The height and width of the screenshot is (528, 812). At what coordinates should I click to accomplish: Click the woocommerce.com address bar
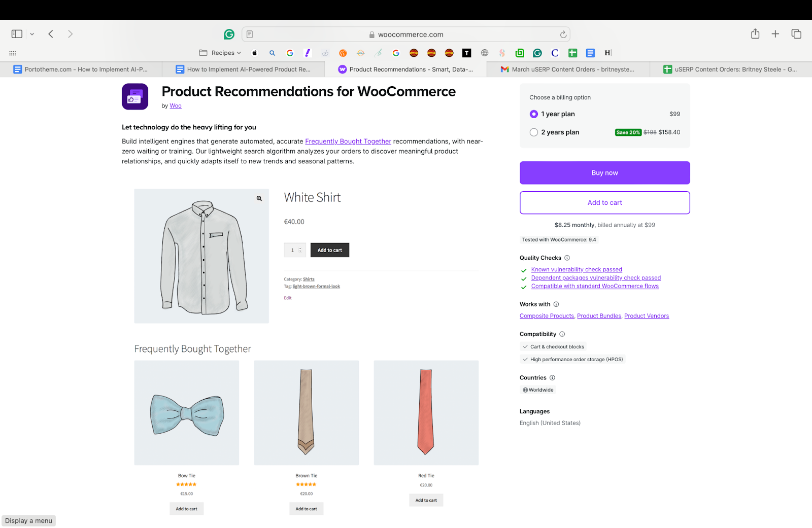(406, 34)
